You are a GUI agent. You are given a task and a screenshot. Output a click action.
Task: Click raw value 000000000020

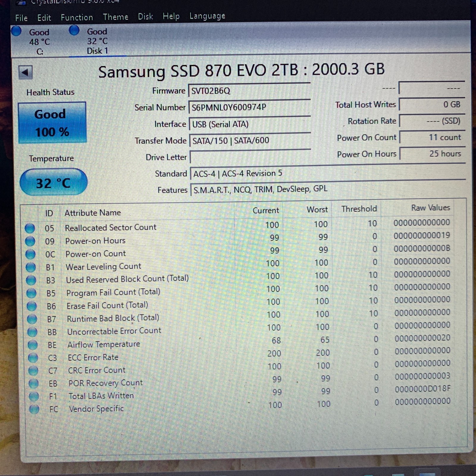(x=422, y=338)
